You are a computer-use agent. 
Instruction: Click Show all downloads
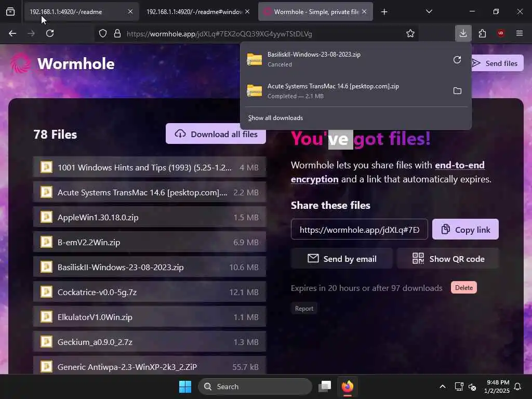pos(275,118)
